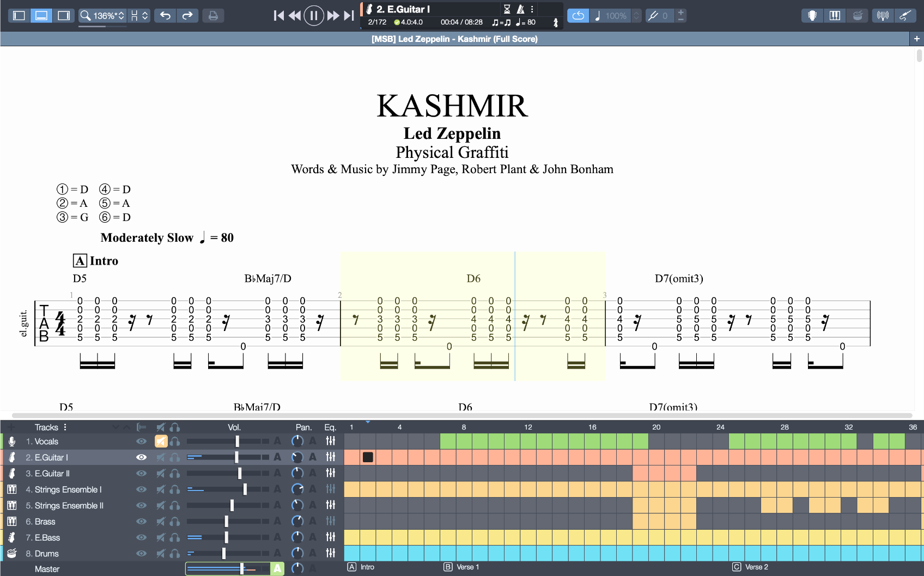Show the guitar fretboard view
This screenshot has width=924, height=576.
[812, 16]
